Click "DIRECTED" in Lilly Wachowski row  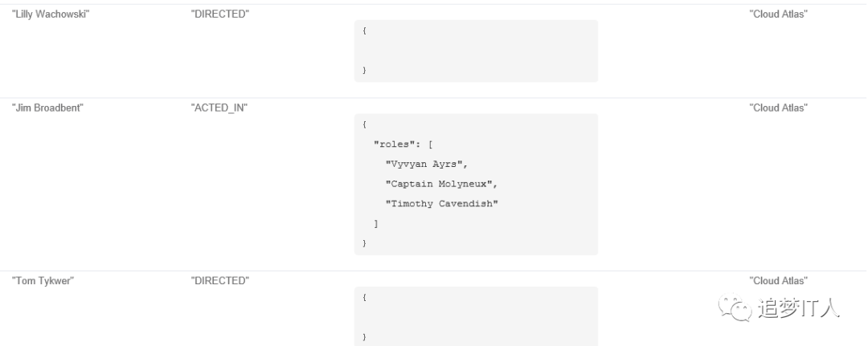point(219,14)
